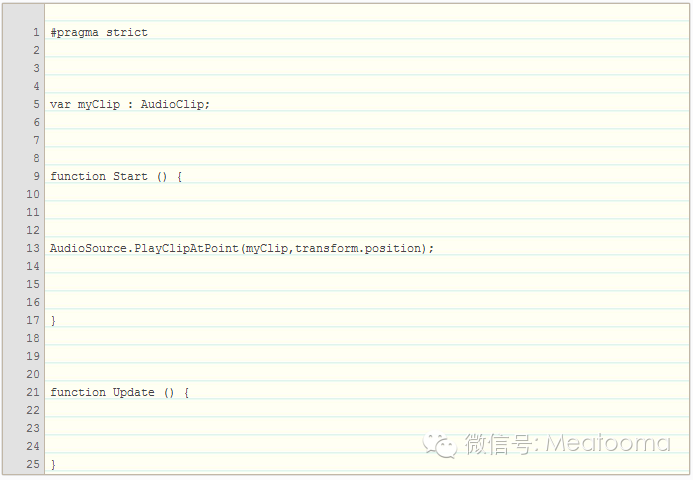The height and width of the screenshot is (480, 693).
Task: Click the AudioSource.PlayClipAtPoint code line
Action: click(242, 248)
